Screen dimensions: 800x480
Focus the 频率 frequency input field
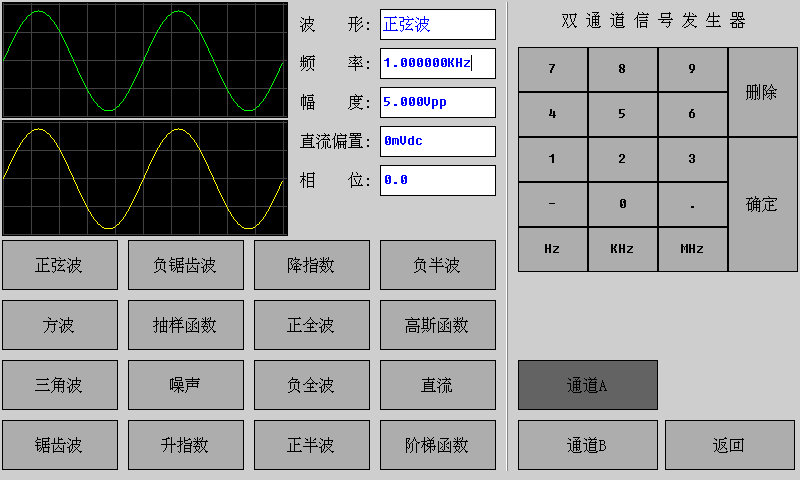[438, 63]
